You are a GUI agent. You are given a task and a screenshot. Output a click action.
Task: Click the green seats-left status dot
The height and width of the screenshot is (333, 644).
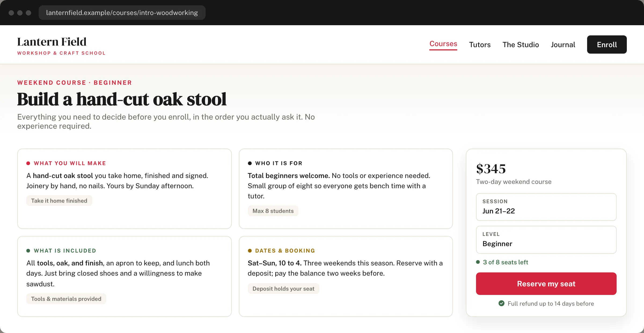478,262
